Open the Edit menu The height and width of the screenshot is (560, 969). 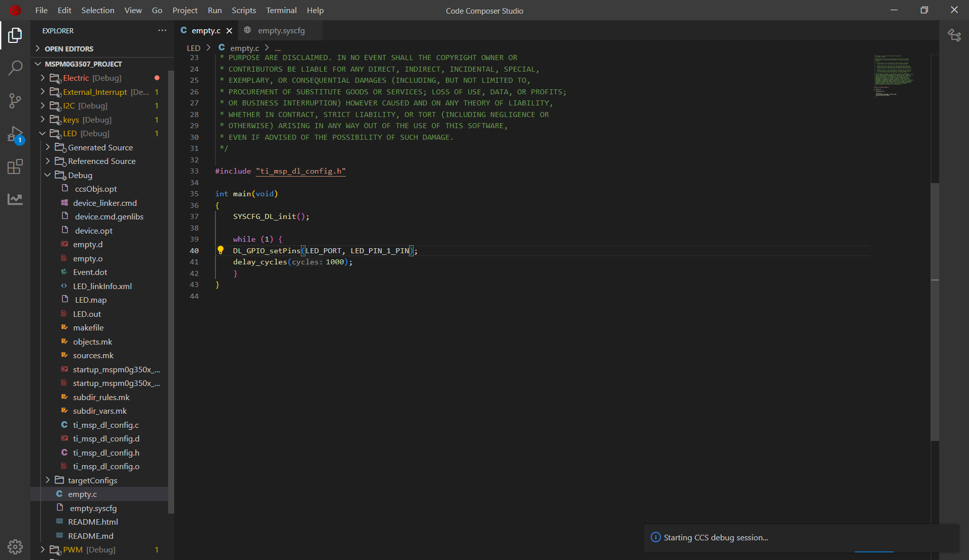pyautogui.click(x=64, y=10)
